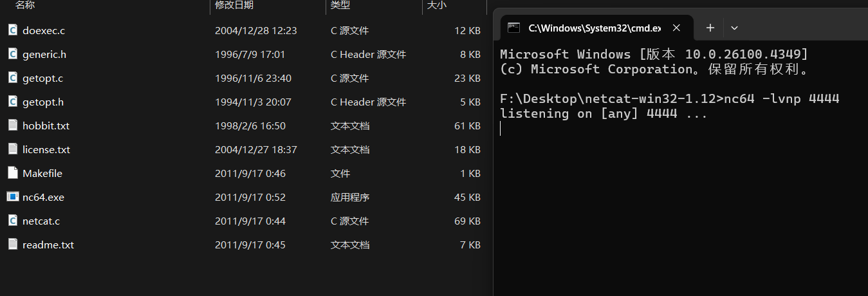Sort by 大小 column header
This screenshot has width=868, height=296.
437,5
